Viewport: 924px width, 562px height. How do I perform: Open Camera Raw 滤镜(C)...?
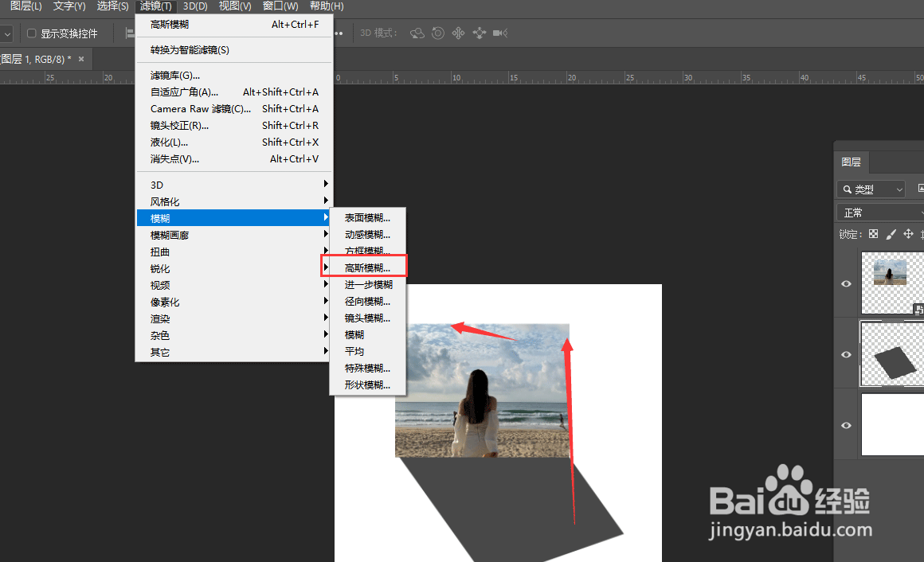click(234, 109)
